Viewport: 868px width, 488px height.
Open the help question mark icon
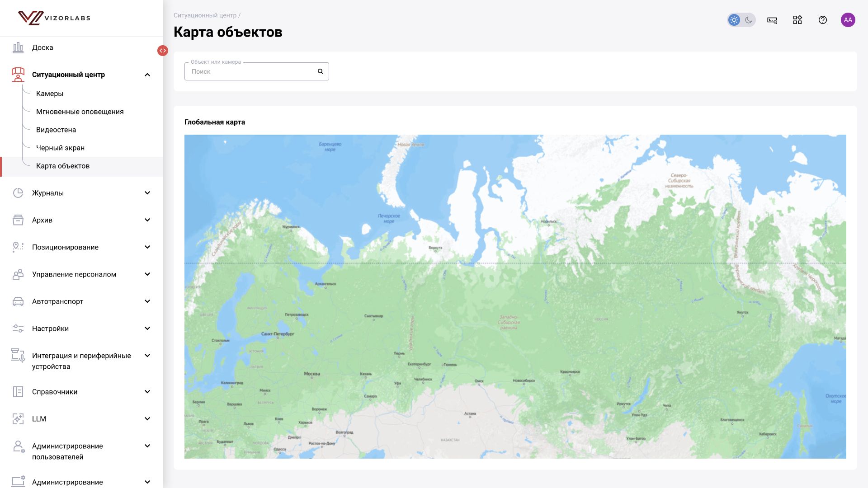point(823,20)
